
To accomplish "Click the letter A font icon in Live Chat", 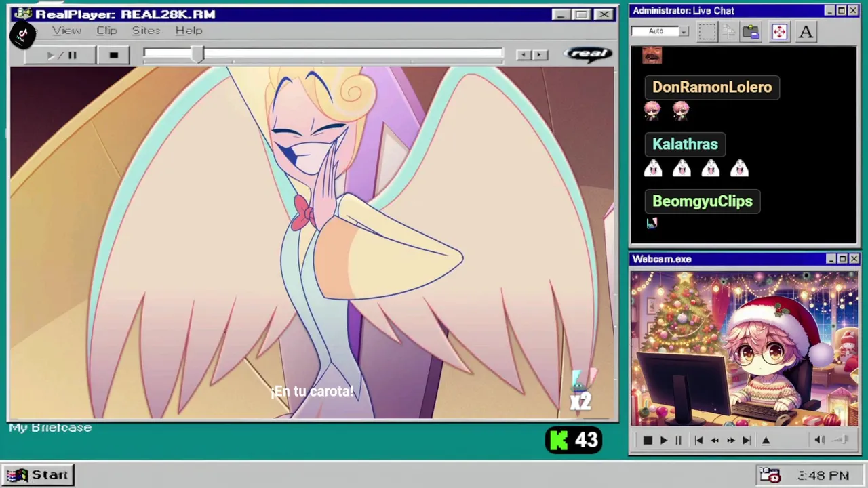I will pyautogui.click(x=806, y=32).
